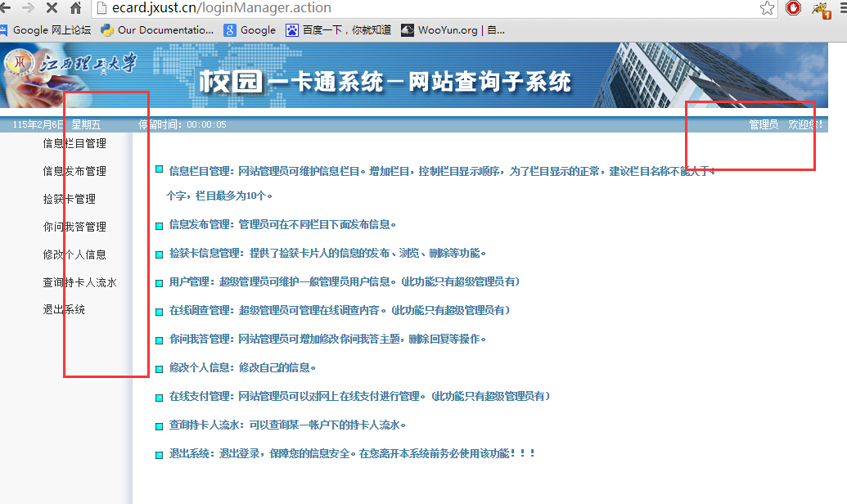This screenshot has width=847, height=504.
Task: Click the bullet icon beside 在线调查管理 description
Action: [160, 313]
